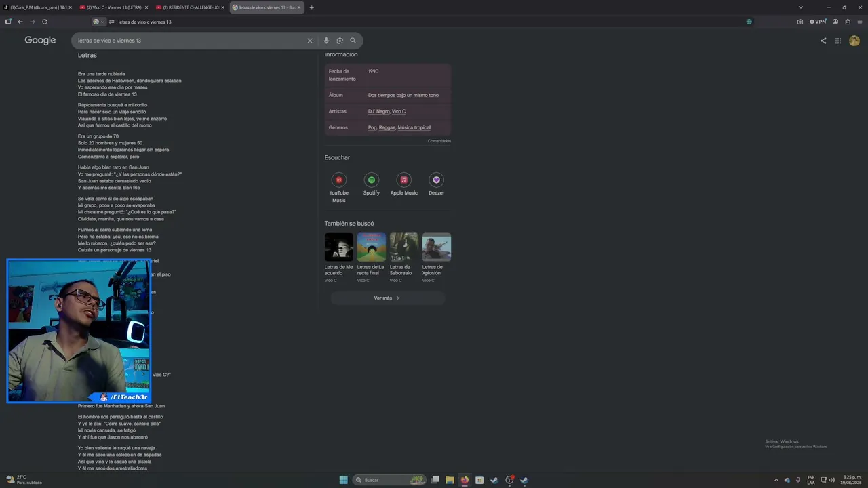
Task: Click the translate globe icon in address bar
Action: pyautogui.click(x=749, y=22)
